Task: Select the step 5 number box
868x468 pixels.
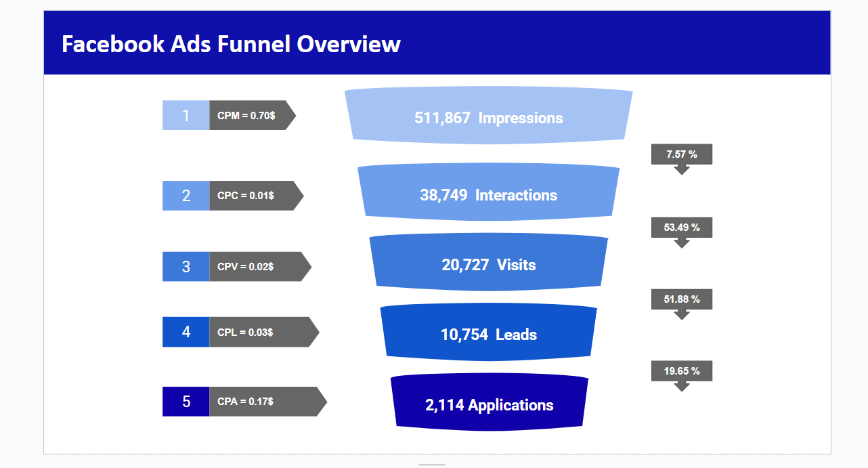Action: click(x=186, y=402)
